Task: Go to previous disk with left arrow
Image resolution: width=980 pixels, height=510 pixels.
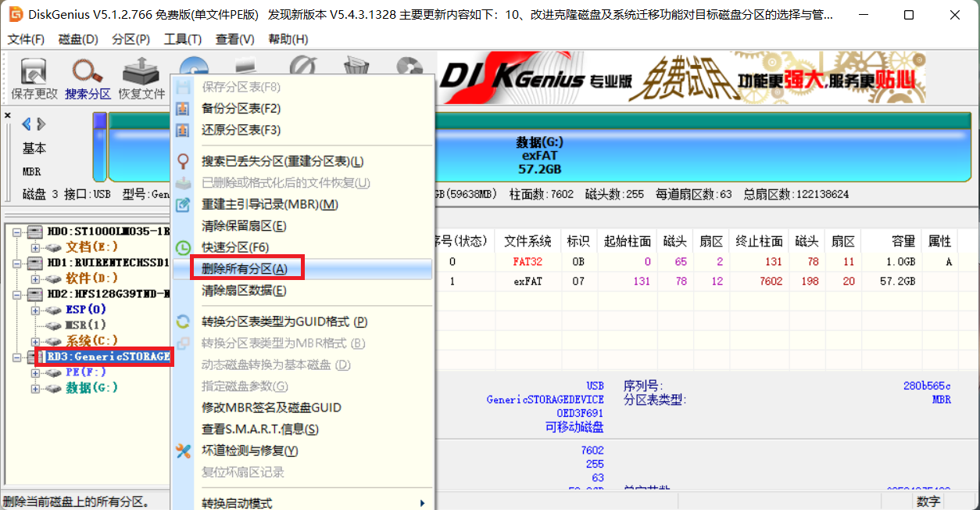Action: [27, 124]
